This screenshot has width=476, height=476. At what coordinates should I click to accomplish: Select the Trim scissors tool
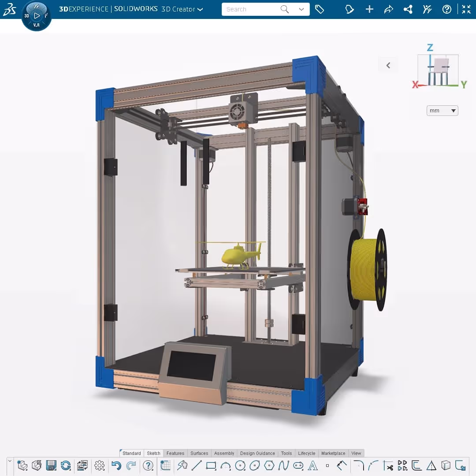[388, 465]
